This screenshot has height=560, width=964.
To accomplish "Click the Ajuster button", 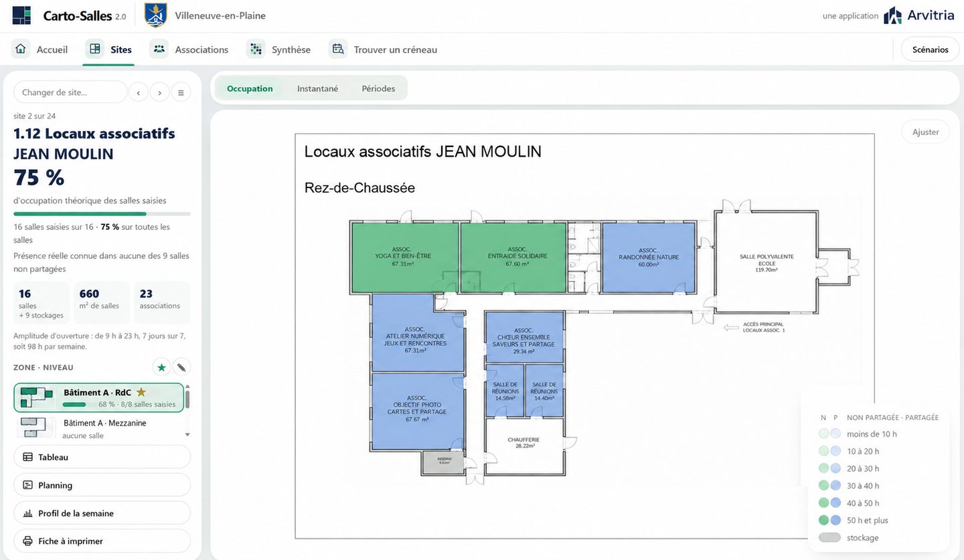I will coord(925,132).
